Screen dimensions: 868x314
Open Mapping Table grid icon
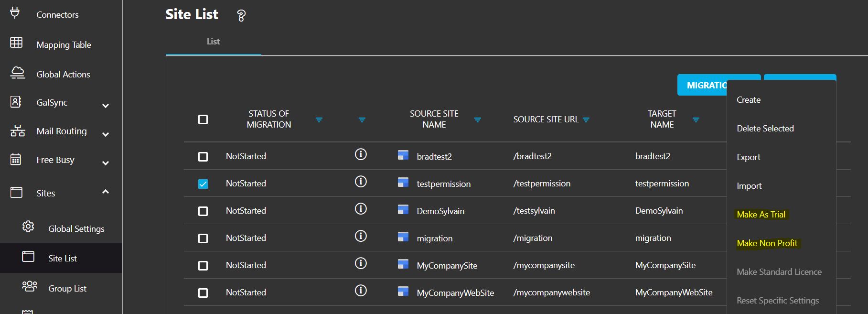click(16, 43)
